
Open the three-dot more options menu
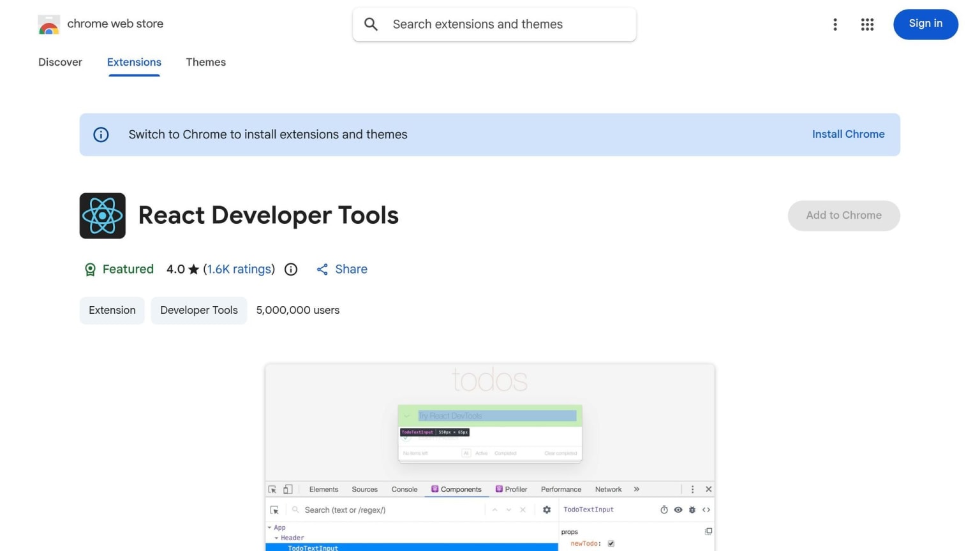pos(835,24)
